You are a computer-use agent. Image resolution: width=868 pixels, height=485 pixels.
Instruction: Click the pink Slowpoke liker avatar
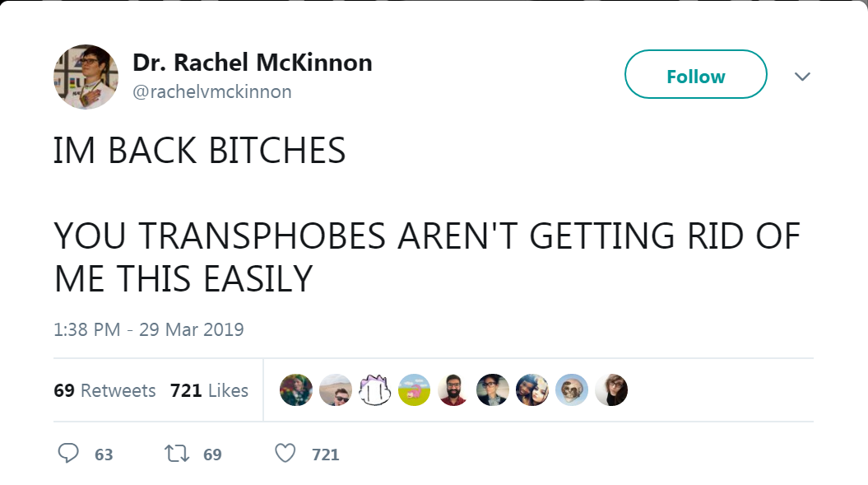(415, 390)
